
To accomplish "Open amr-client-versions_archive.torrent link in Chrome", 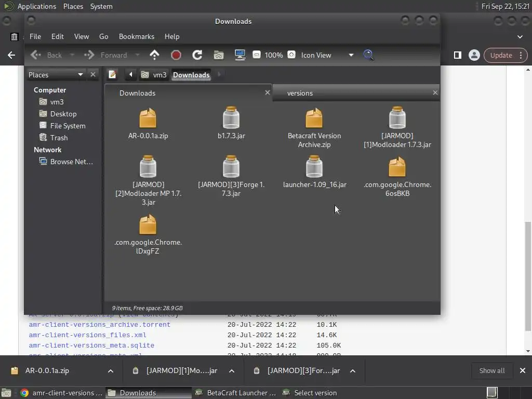I will click(99, 325).
